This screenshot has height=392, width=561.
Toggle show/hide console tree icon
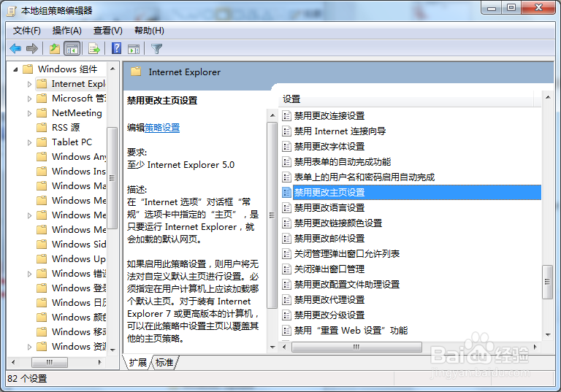coord(72,48)
